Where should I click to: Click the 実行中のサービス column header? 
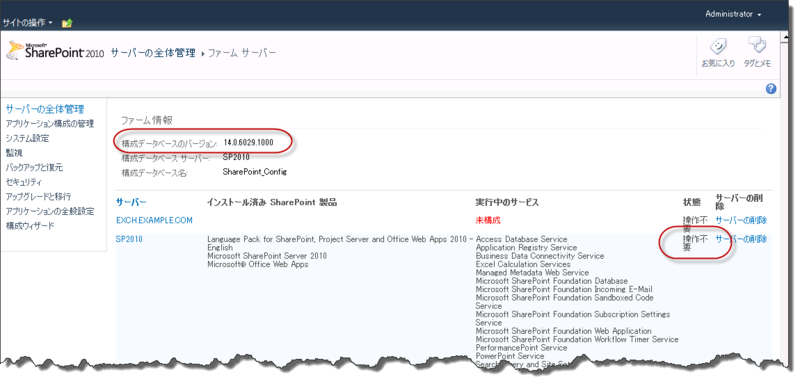(x=507, y=202)
